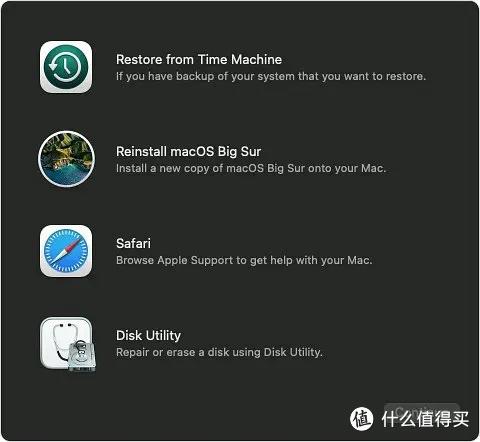Select the Restore from Time Machine title

(x=199, y=60)
